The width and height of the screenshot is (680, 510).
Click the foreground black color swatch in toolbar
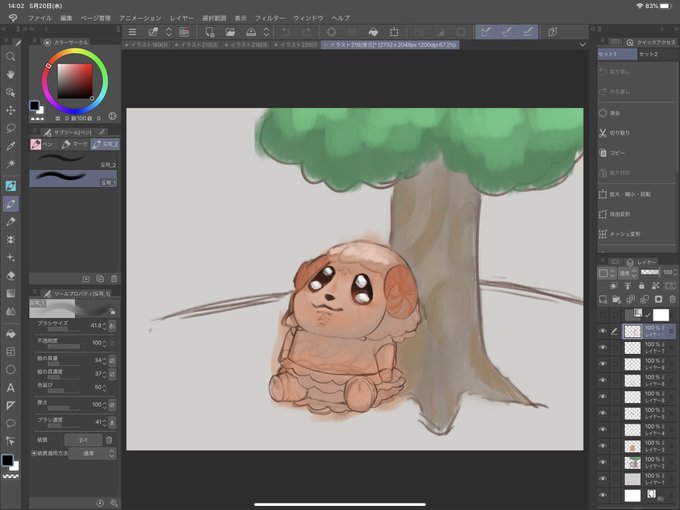(x=7, y=460)
